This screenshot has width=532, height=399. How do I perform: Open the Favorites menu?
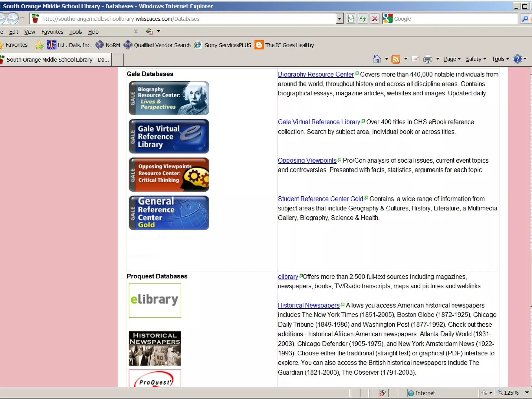52,32
